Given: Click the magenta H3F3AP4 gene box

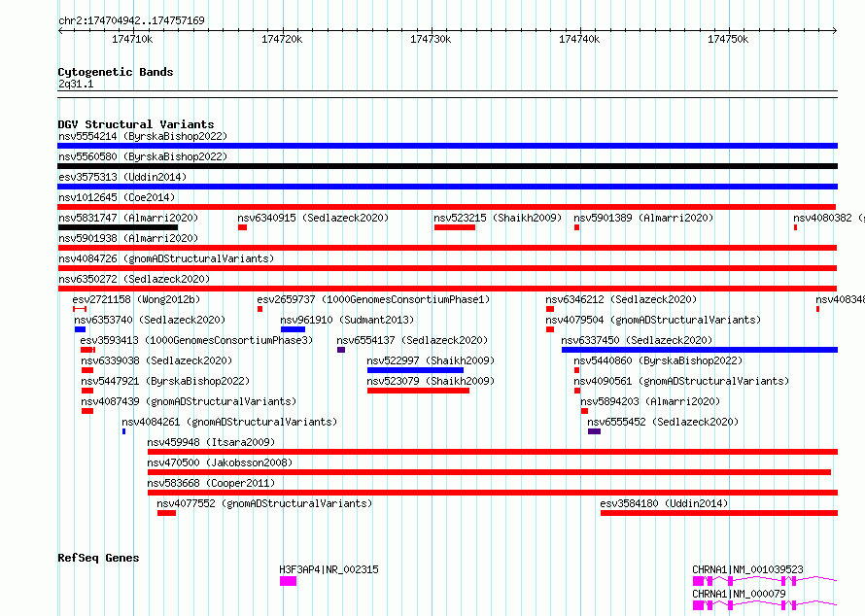Looking at the screenshot, I should point(288,581).
